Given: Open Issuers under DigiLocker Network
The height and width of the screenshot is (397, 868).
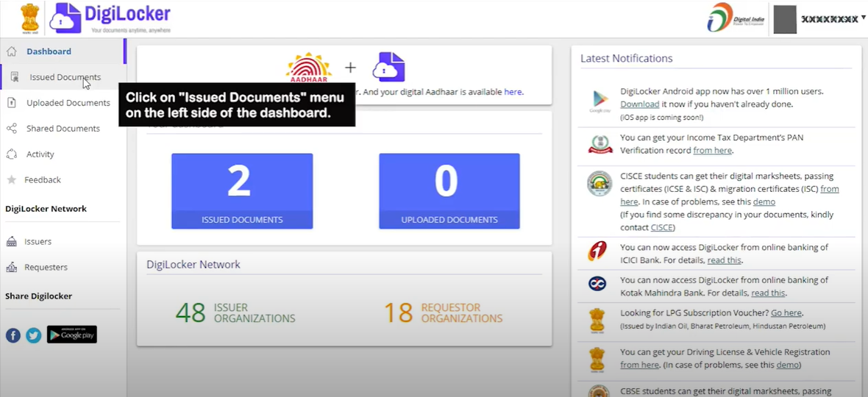Looking at the screenshot, I should click(38, 242).
